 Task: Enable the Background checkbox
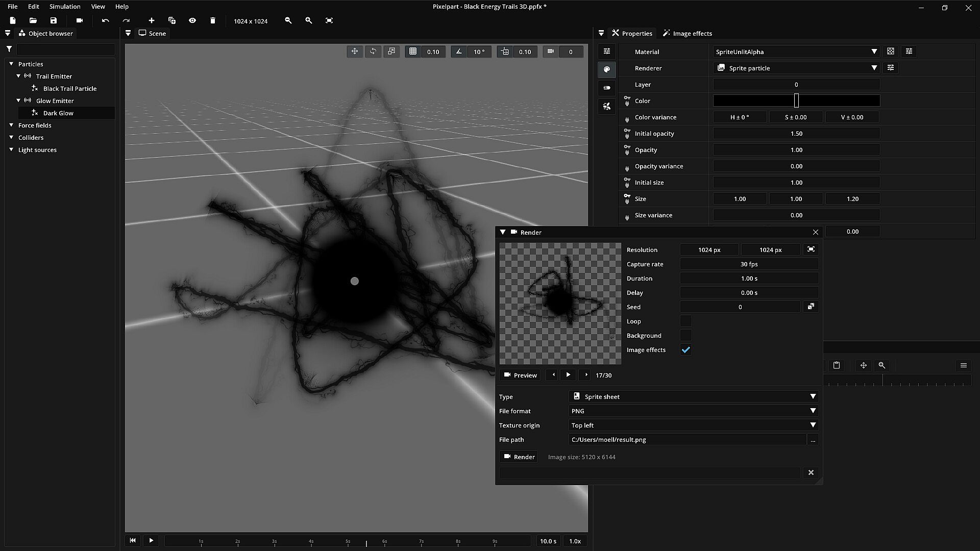[x=685, y=336]
